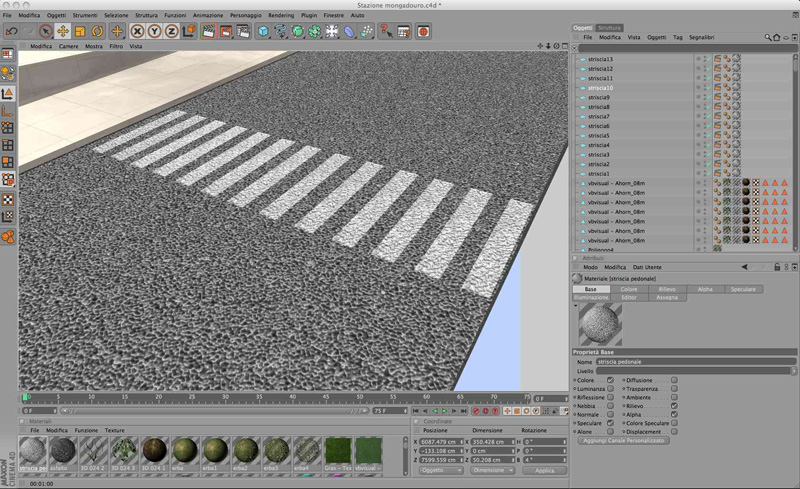Switch to the Colore material tab
Screen dimensions: 800x489
(629, 289)
